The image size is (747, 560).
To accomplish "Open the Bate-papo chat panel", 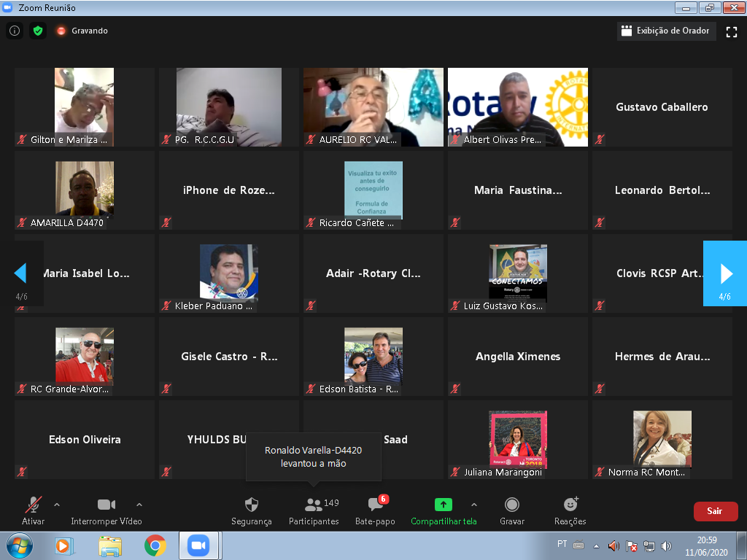I will 375,510.
